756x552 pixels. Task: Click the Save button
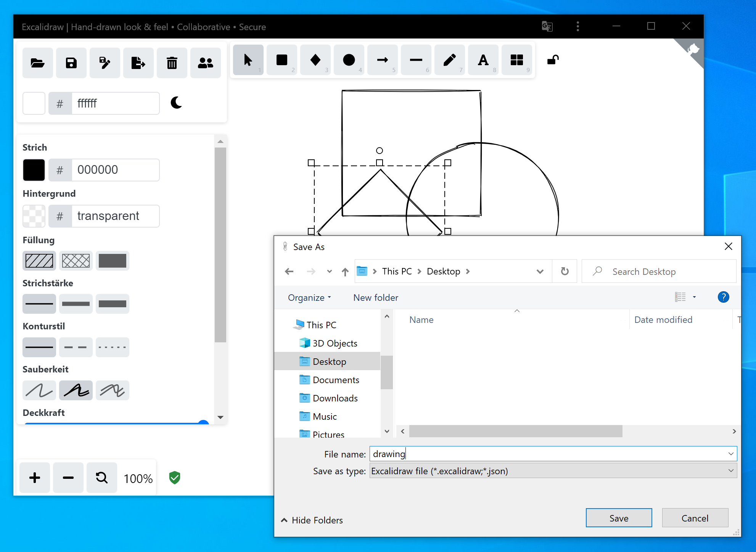618,518
